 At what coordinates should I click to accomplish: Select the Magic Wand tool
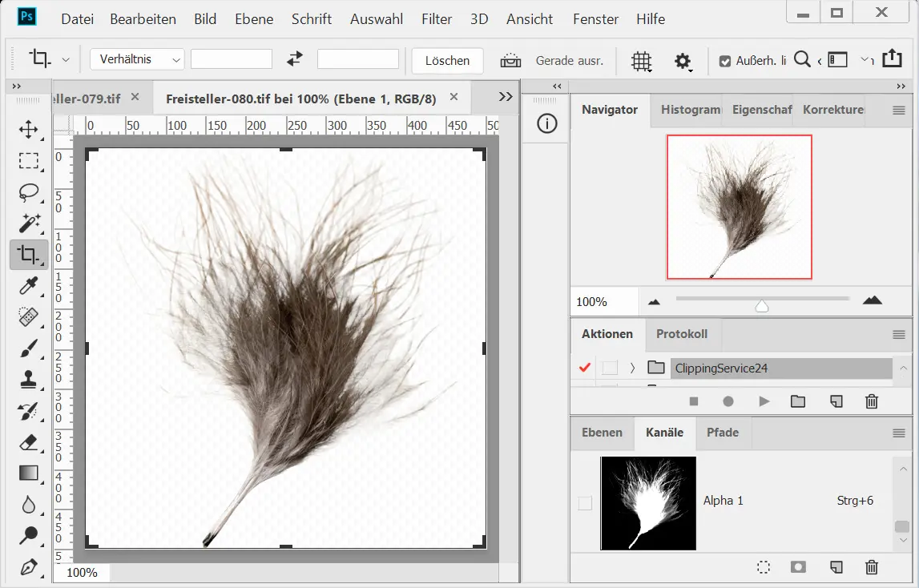point(29,224)
